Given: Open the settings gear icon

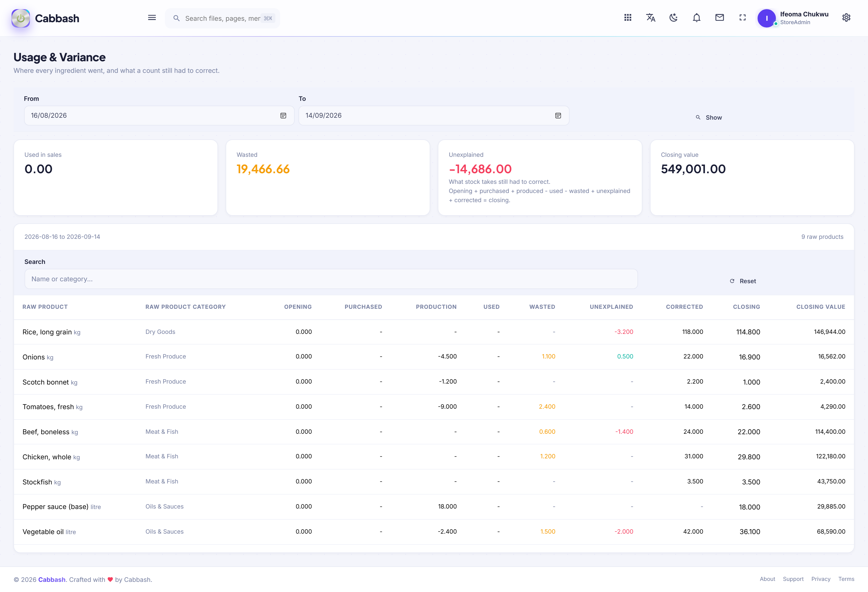Looking at the screenshot, I should [x=846, y=18].
